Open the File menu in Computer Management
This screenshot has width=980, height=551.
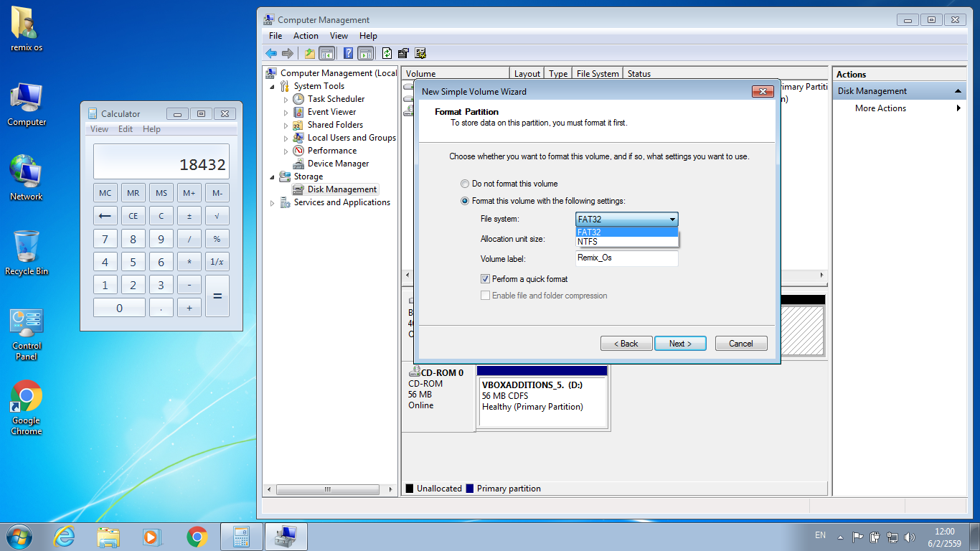click(275, 36)
